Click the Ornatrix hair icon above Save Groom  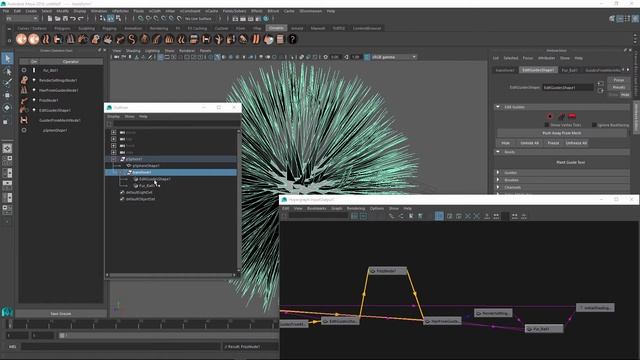(x=7, y=312)
